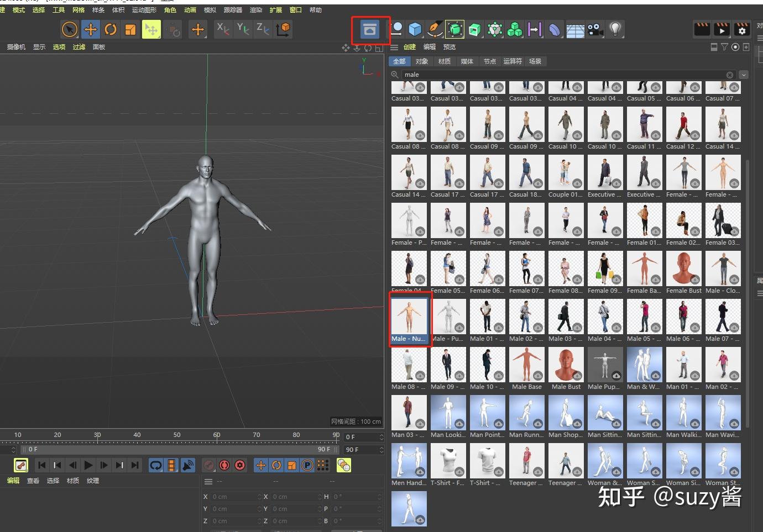Screen dimensions: 763x532
Task: Toggle X-axis movement lock
Action: (223, 29)
